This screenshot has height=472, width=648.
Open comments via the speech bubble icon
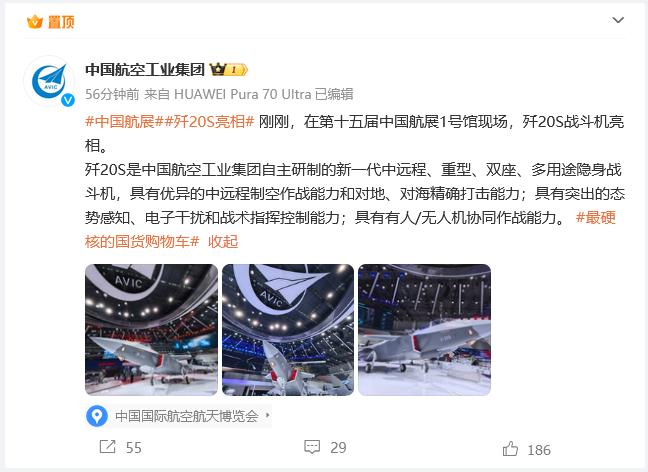pos(312,447)
